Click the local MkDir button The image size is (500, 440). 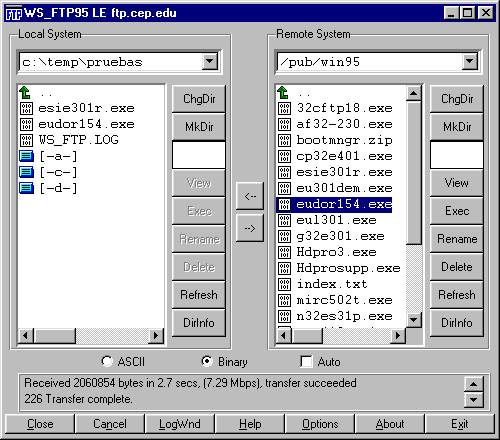tap(199, 127)
